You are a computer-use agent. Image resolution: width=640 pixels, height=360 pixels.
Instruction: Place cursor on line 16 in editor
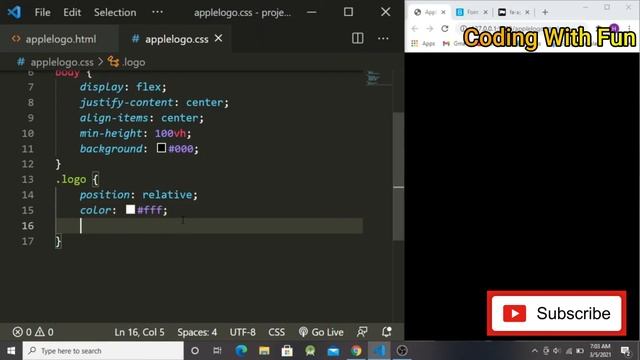(209, 226)
